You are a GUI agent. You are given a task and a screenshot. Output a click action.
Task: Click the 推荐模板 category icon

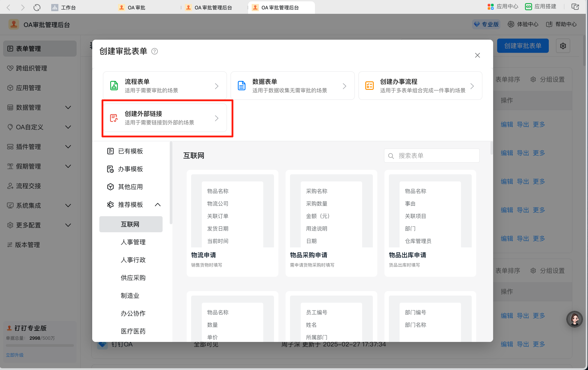(110, 205)
